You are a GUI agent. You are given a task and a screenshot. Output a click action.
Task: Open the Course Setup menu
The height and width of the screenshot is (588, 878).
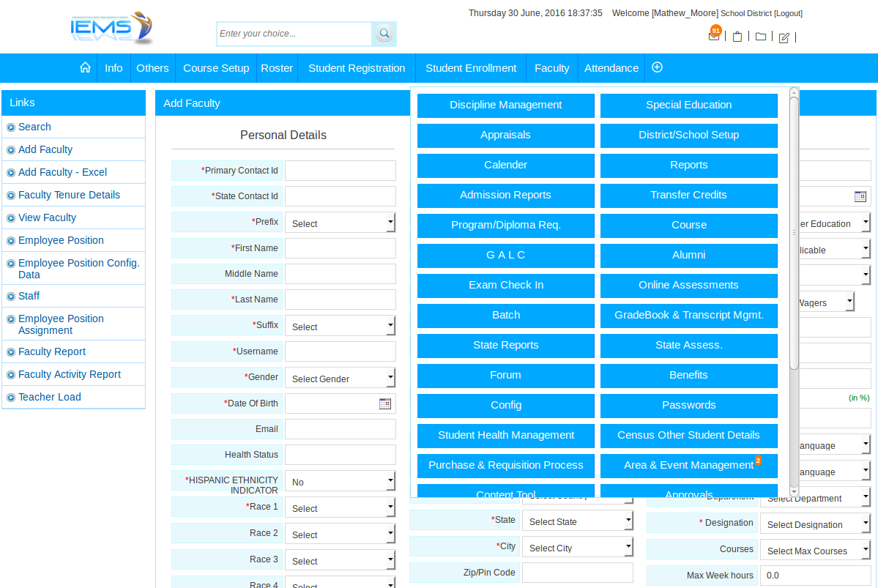[216, 68]
